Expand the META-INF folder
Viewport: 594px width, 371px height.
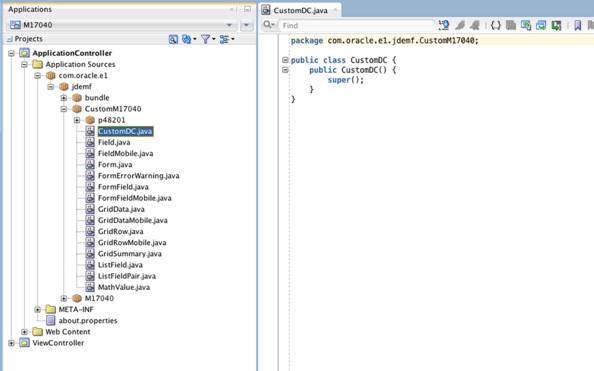click(x=37, y=310)
